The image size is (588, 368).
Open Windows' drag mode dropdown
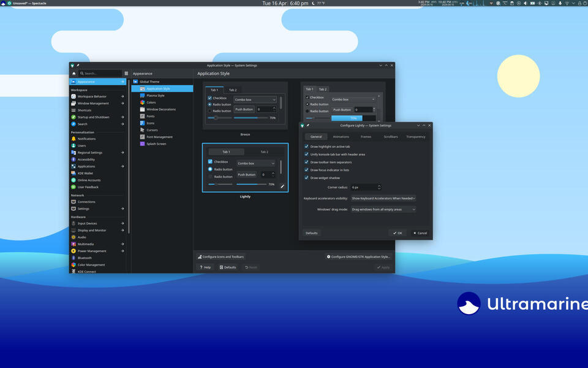point(383,209)
